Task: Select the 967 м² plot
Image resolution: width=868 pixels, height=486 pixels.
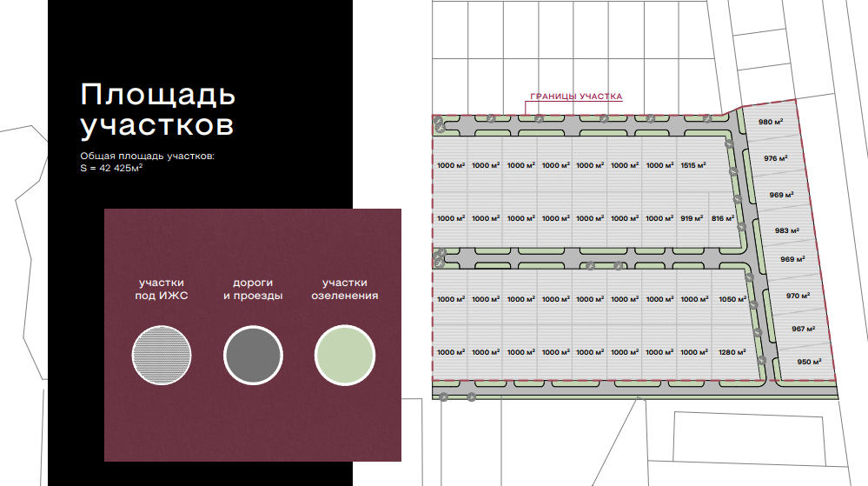Action: point(804,329)
